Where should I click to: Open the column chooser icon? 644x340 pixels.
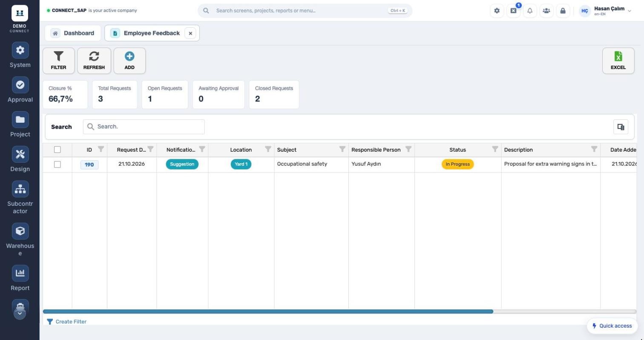coord(621,127)
